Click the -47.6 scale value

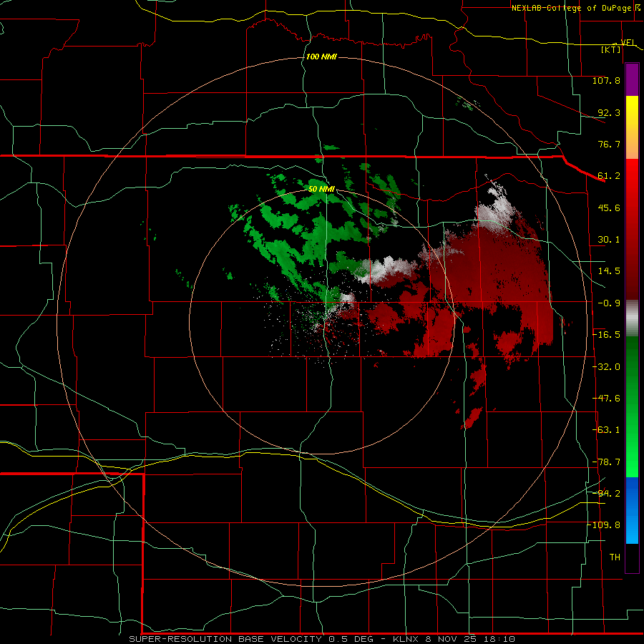tap(606, 399)
